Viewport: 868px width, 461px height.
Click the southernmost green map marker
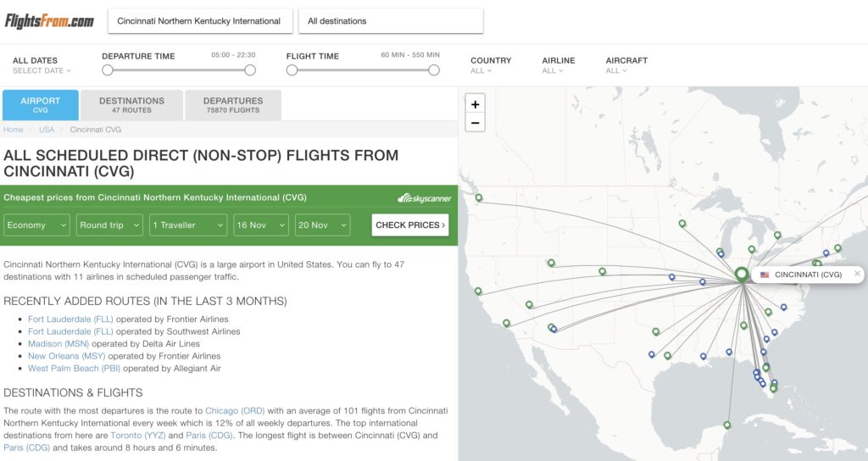click(727, 425)
